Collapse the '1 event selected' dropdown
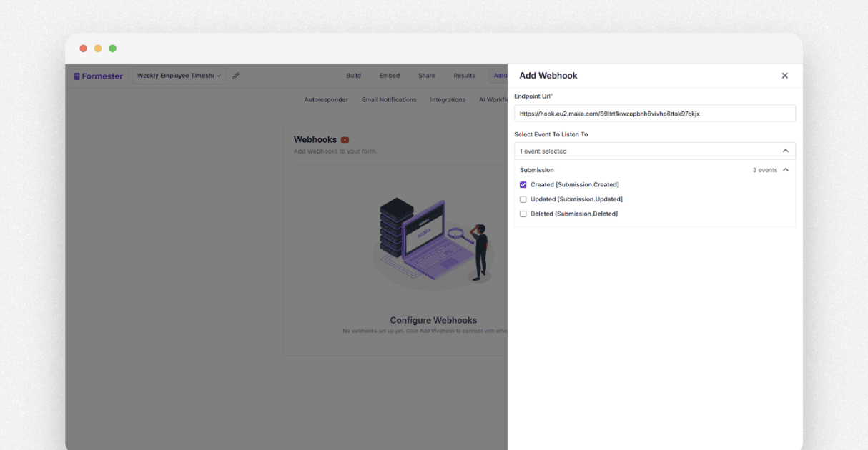 click(x=785, y=151)
